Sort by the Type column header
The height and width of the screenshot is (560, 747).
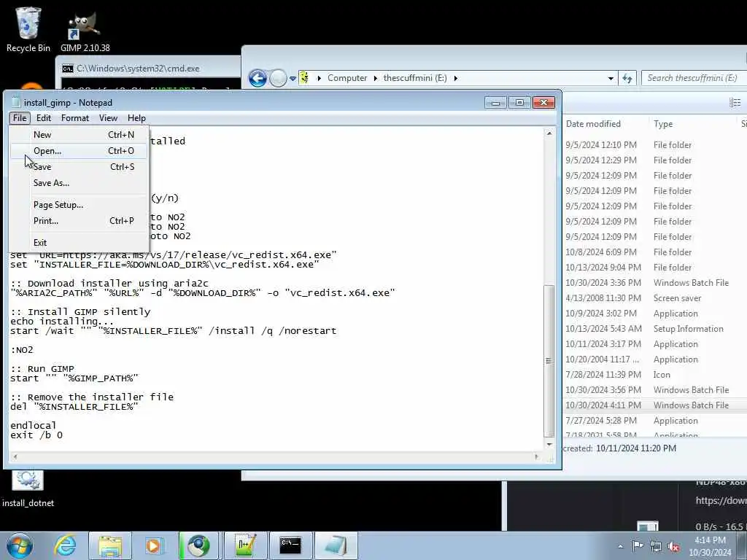662,124
